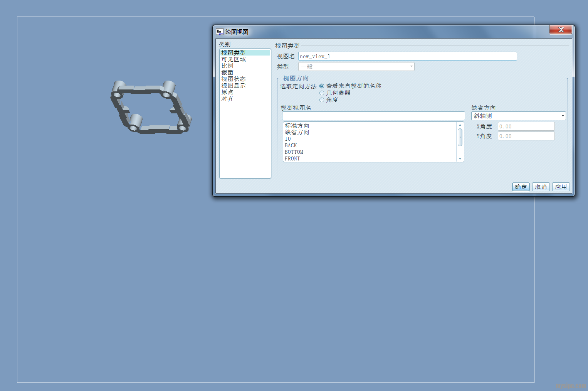Click the 应用 button
This screenshot has width=588, height=391.
(561, 187)
